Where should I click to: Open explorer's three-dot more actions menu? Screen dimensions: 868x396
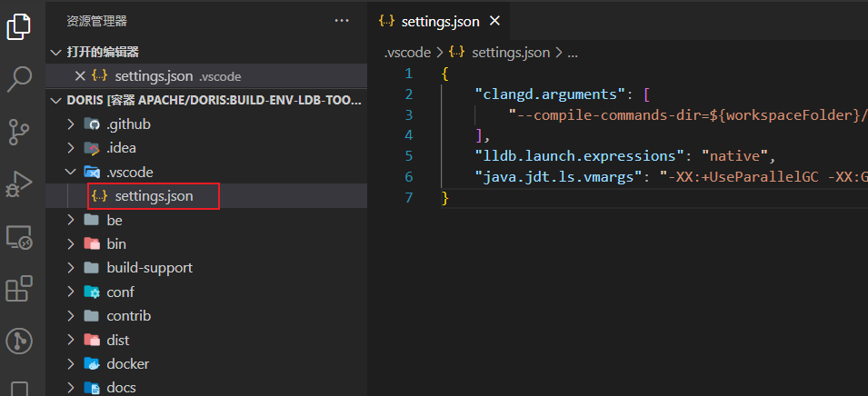click(x=342, y=20)
